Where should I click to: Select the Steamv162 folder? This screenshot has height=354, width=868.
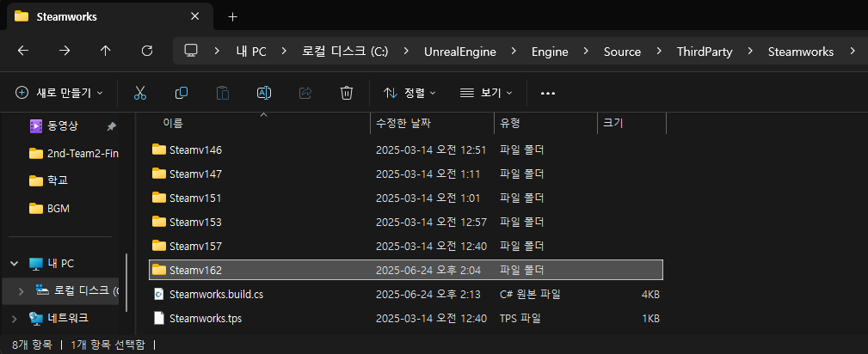[406, 270]
